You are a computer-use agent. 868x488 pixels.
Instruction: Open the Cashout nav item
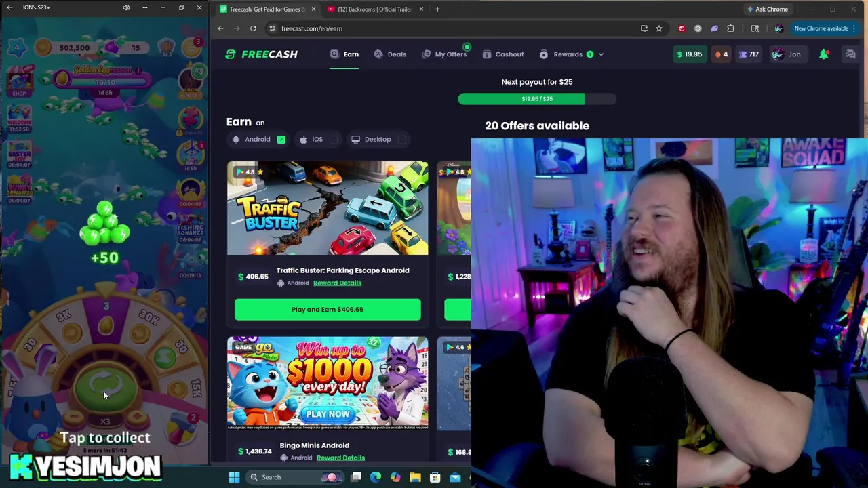pyautogui.click(x=503, y=54)
